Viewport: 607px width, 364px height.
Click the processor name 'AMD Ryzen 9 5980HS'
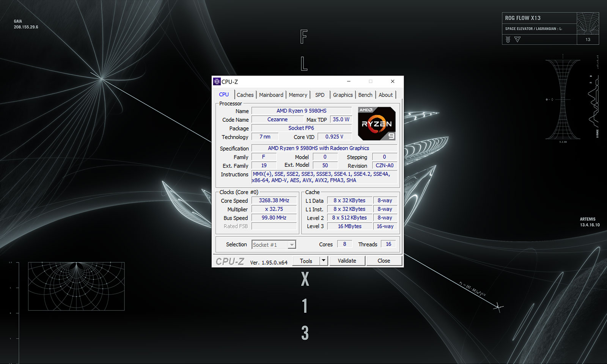coord(301,111)
